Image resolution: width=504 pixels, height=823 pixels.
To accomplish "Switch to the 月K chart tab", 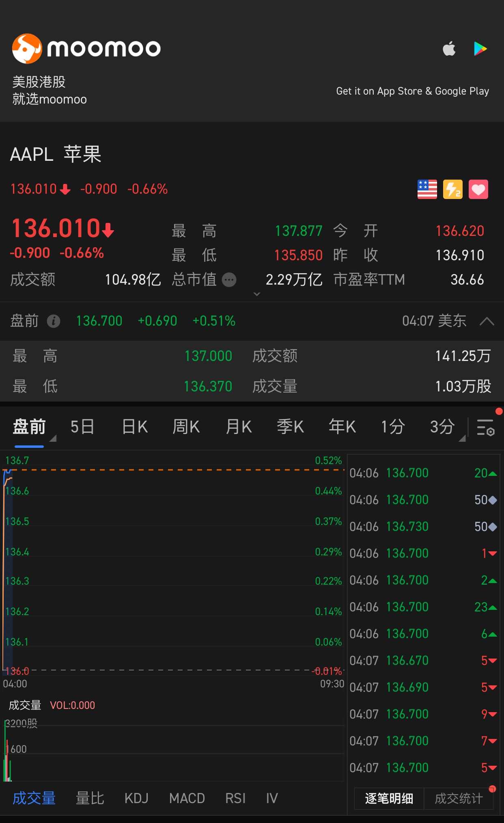I will tap(239, 427).
